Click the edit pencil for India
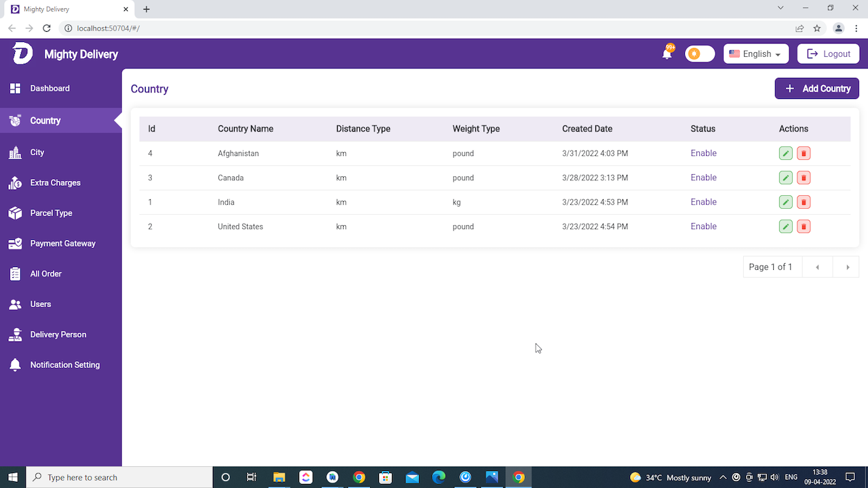This screenshot has height=488, width=868. pos(785,202)
